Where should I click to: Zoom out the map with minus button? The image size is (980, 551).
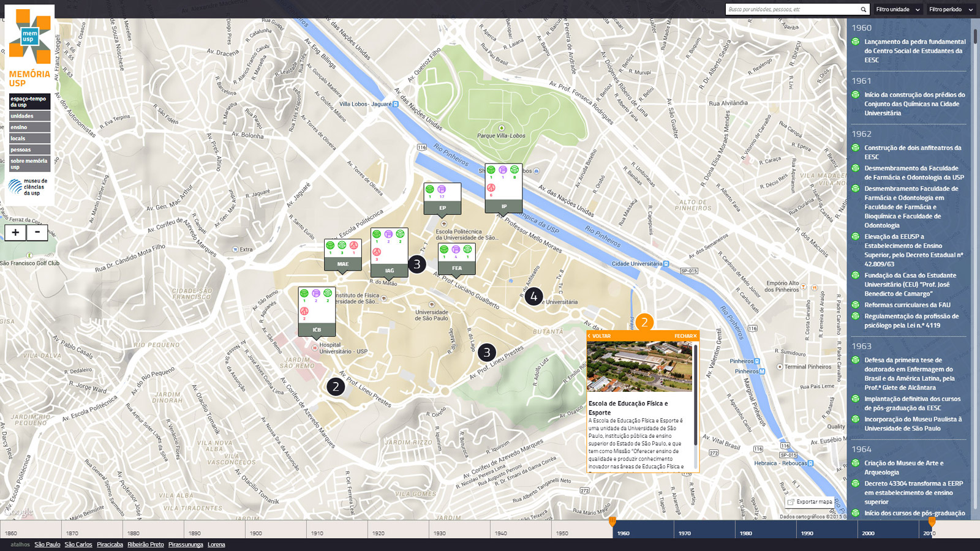pyautogui.click(x=37, y=233)
